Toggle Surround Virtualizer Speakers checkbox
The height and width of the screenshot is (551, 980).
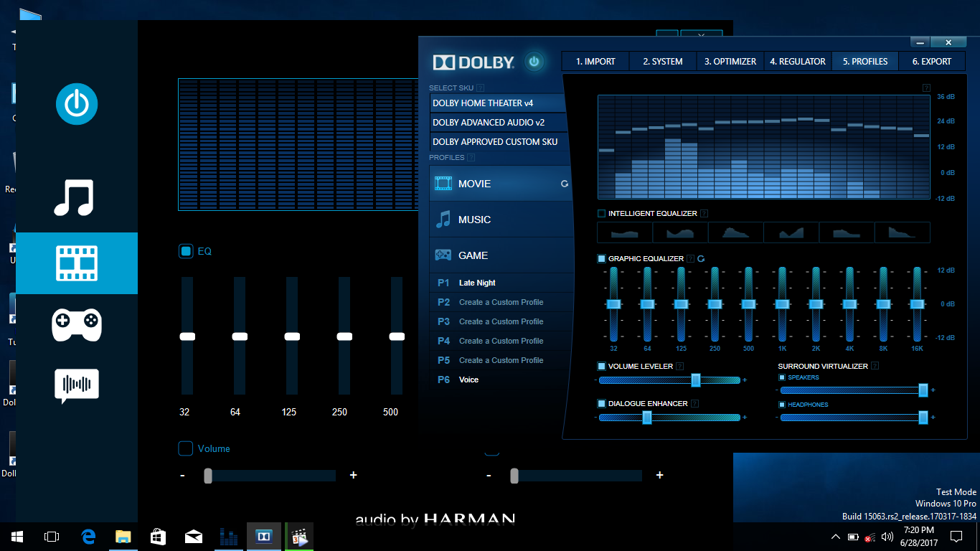tap(782, 377)
